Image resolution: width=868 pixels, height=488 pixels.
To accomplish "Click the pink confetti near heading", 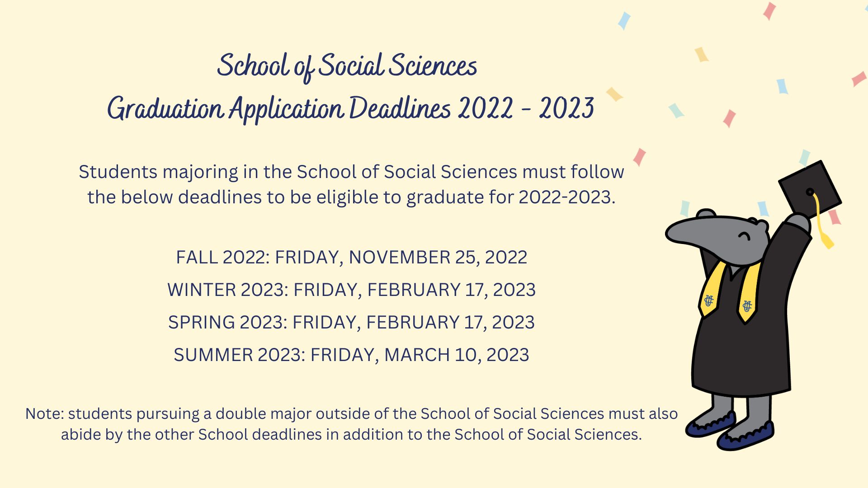I will [x=639, y=157].
